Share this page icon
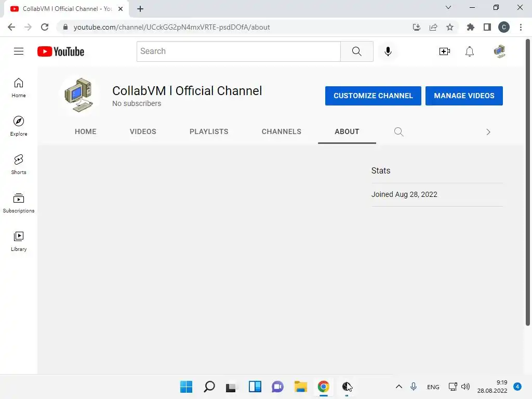532x399 pixels. point(433,27)
